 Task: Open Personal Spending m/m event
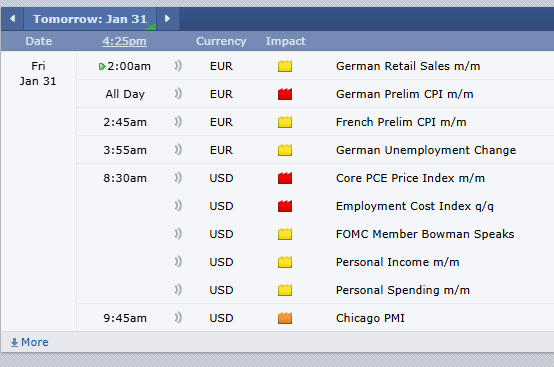pos(403,290)
